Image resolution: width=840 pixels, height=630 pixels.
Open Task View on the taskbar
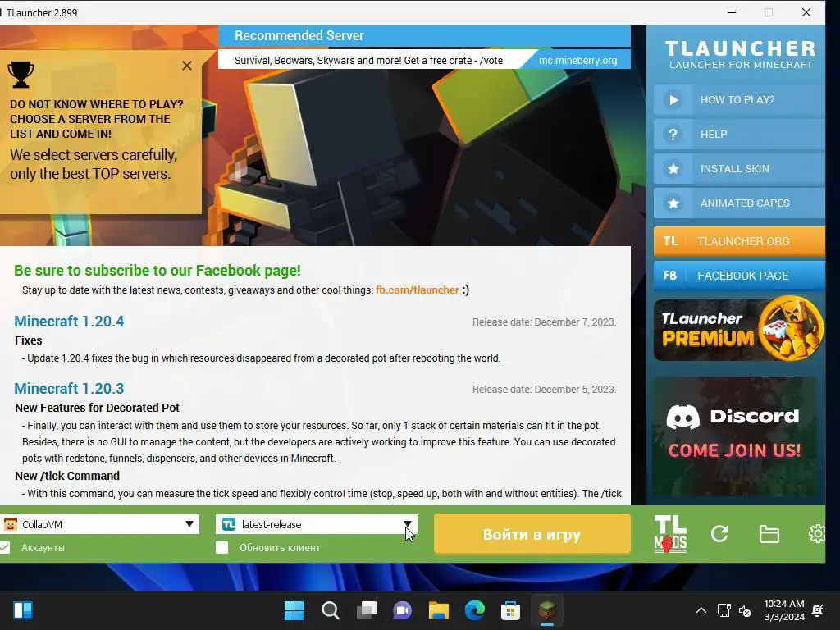pos(367,610)
